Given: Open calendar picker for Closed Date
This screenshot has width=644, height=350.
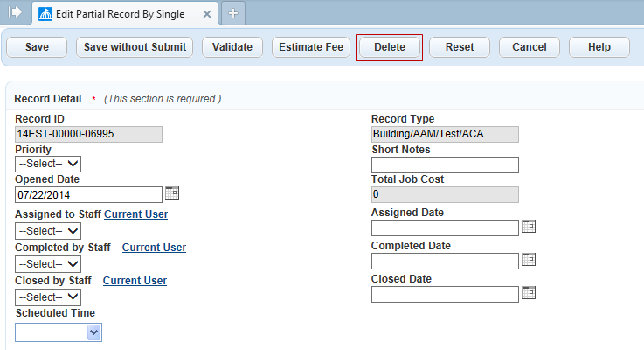Looking at the screenshot, I should click(x=528, y=293).
